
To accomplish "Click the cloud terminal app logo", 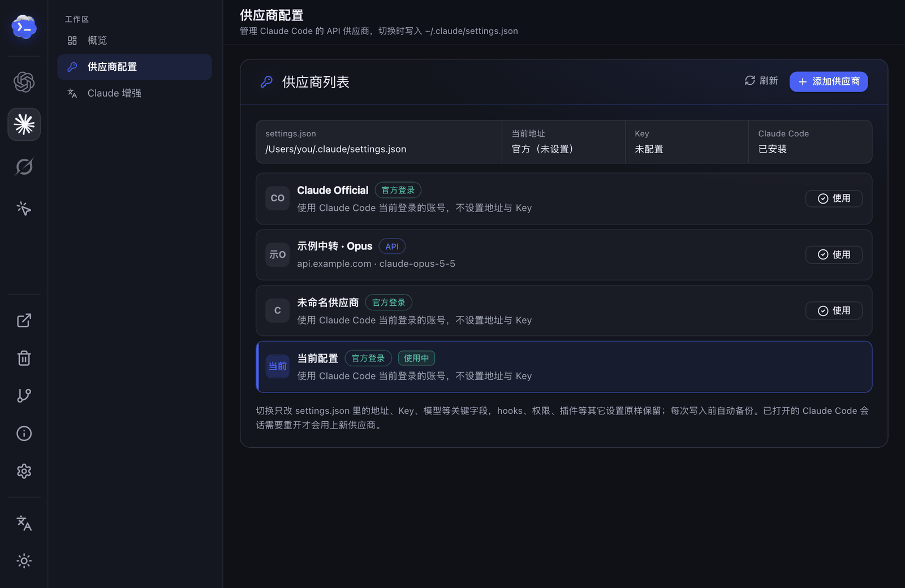I will coord(24,27).
